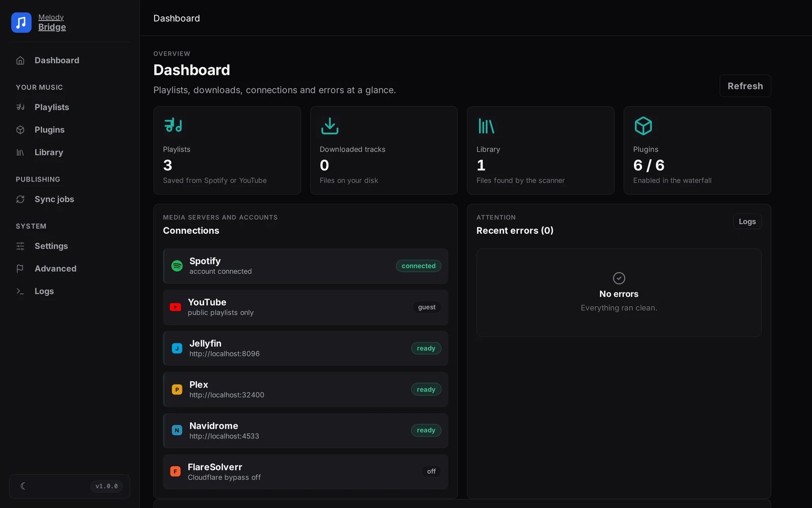Image resolution: width=812 pixels, height=508 pixels.
Task: Click the Playlists card music icon
Action: point(173,125)
